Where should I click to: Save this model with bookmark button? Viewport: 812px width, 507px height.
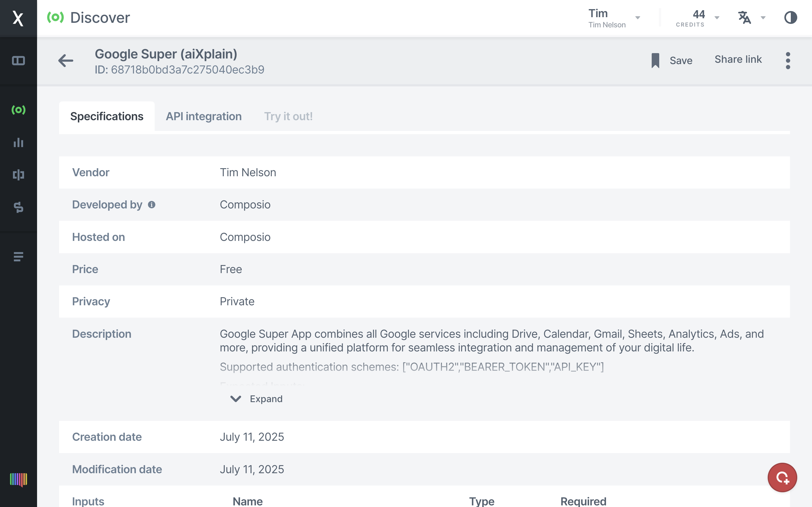(x=672, y=61)
